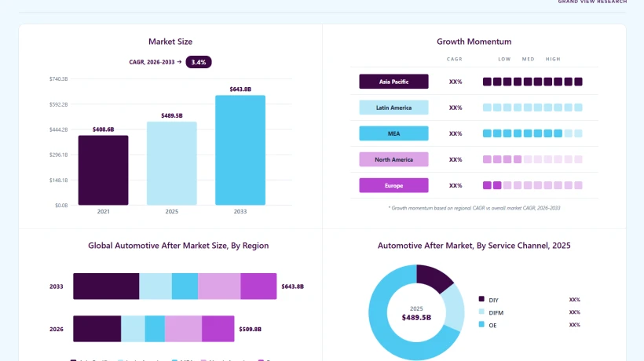The width and height of the screenshot is (644, 361).
Task: Click Asia Pacific momentum squares
Action: coord(532,82)
